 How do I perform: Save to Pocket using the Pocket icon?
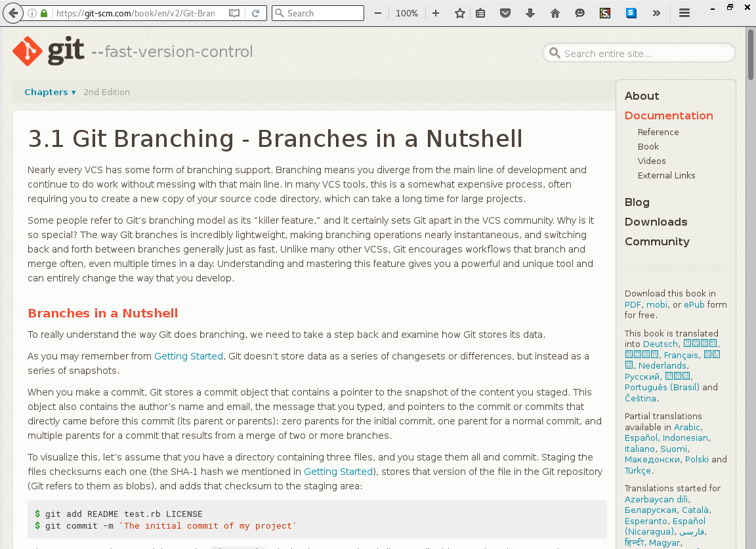point(505,13)
